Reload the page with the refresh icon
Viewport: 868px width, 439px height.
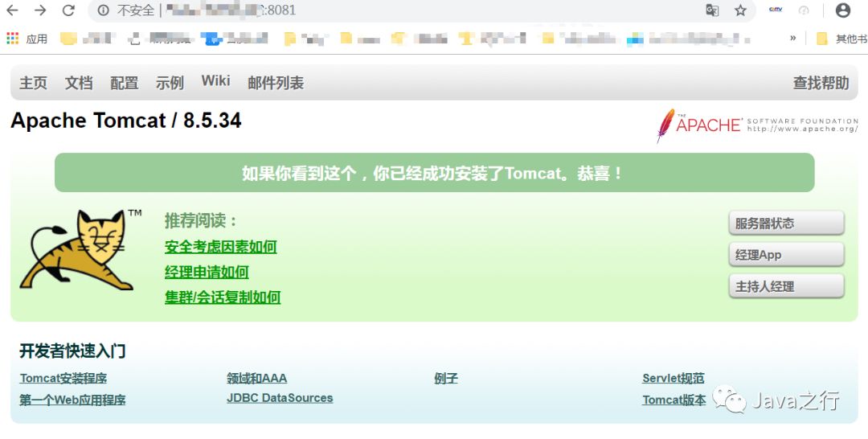click(x=68, y=10)
